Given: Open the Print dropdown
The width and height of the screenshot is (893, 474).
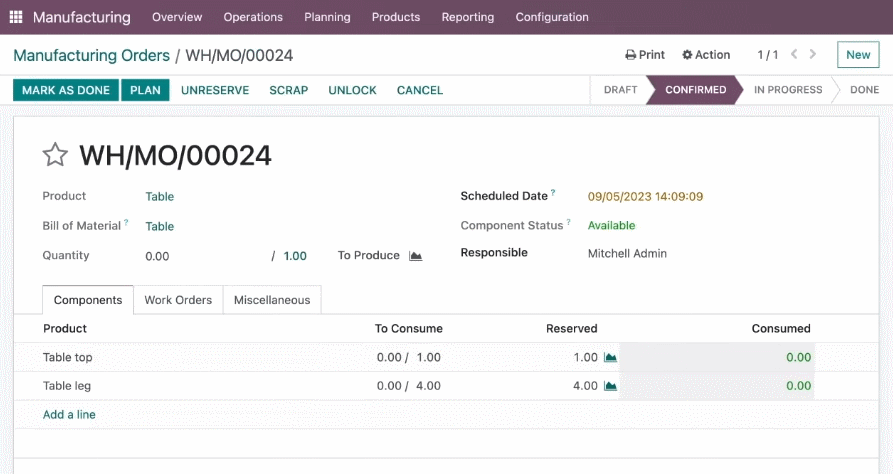Looking at the screenshot, I should 645,55.
